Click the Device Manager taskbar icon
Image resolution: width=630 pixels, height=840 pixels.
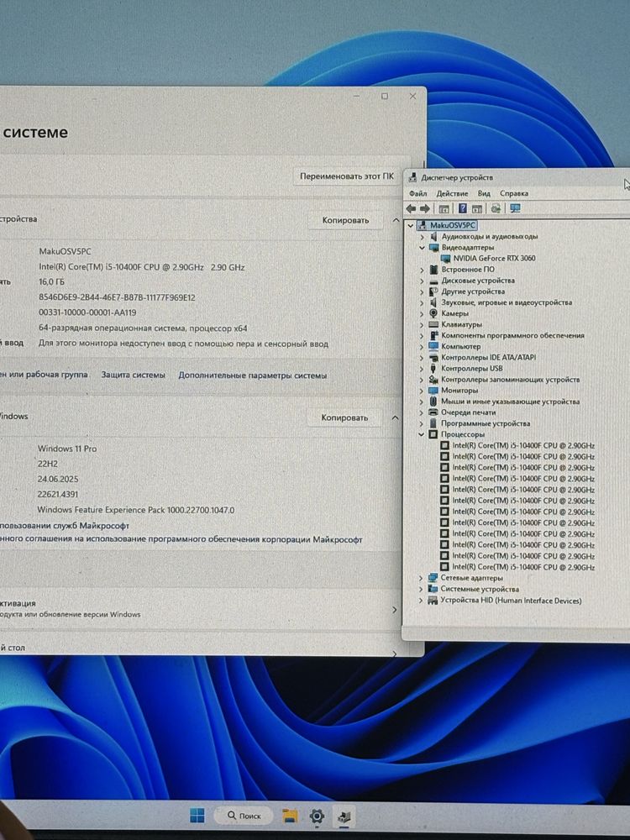pyautogui.click(x=344, y=816)
